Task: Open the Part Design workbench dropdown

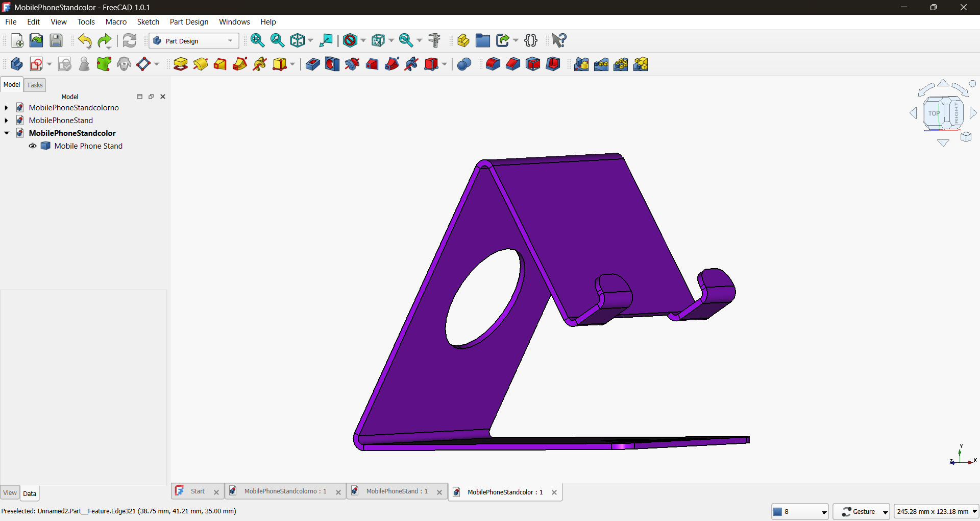Action: pos(194,41)
